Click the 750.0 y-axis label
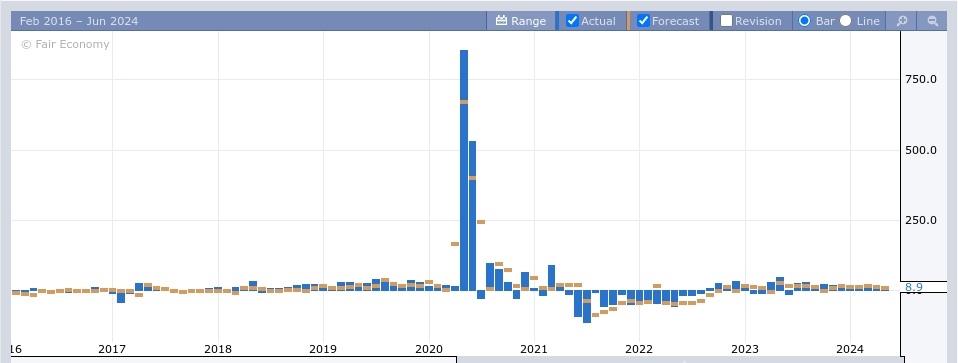This screenshot has width=958, height=363. (920, 79)
